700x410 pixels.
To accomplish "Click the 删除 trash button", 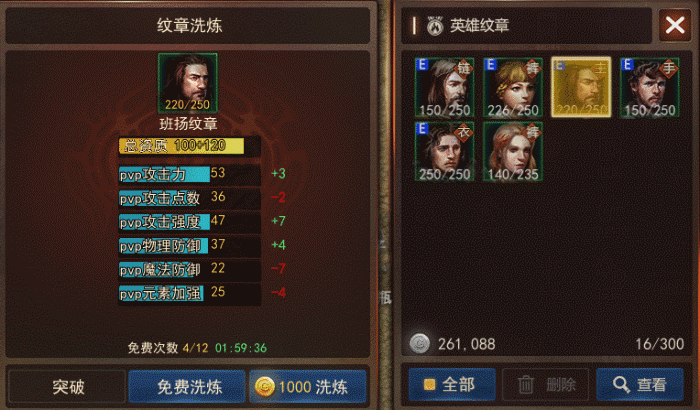I will coord(546,385).
